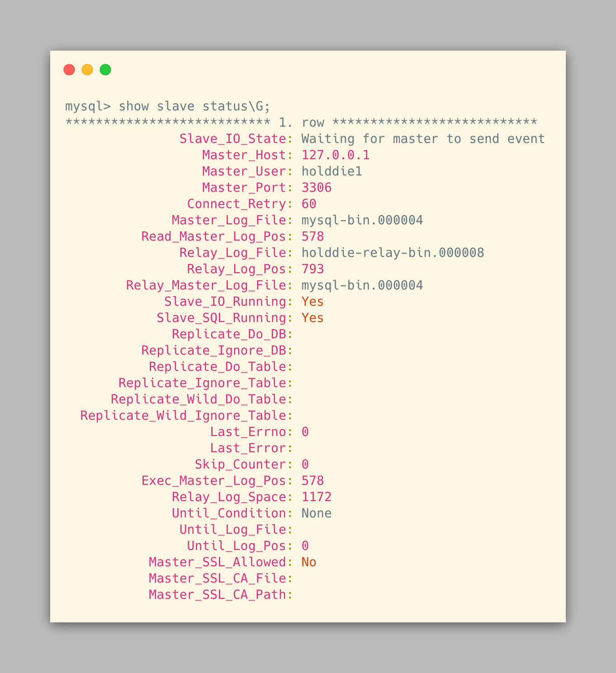
Task: Click the value holddie-relay-bin.000008
Action: click(x=393, y=253)
